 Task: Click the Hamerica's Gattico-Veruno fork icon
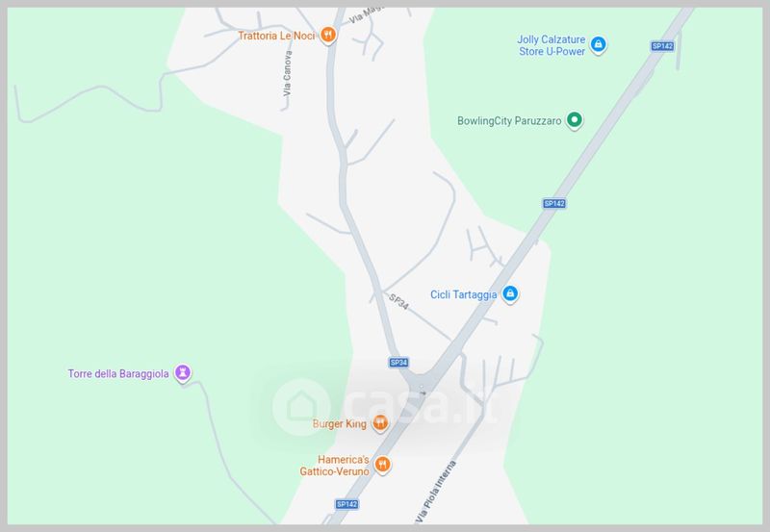[x=382, y=465]
